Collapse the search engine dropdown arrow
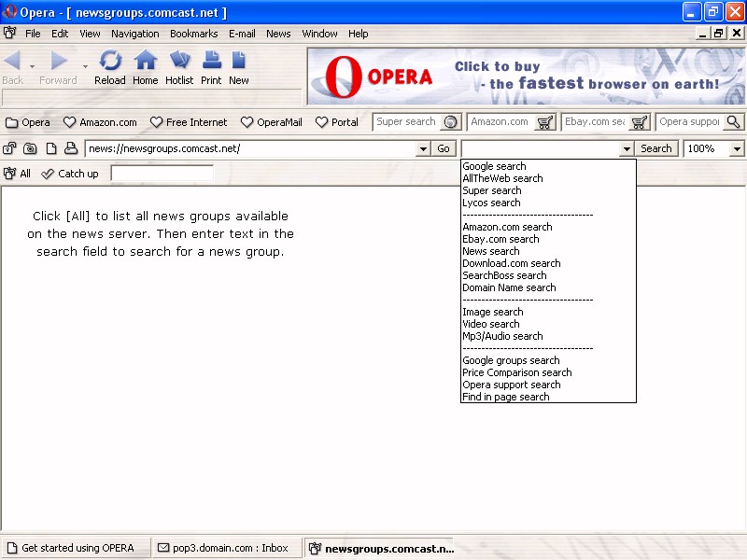This screenshot has height=560, width=747. [627, 149]
